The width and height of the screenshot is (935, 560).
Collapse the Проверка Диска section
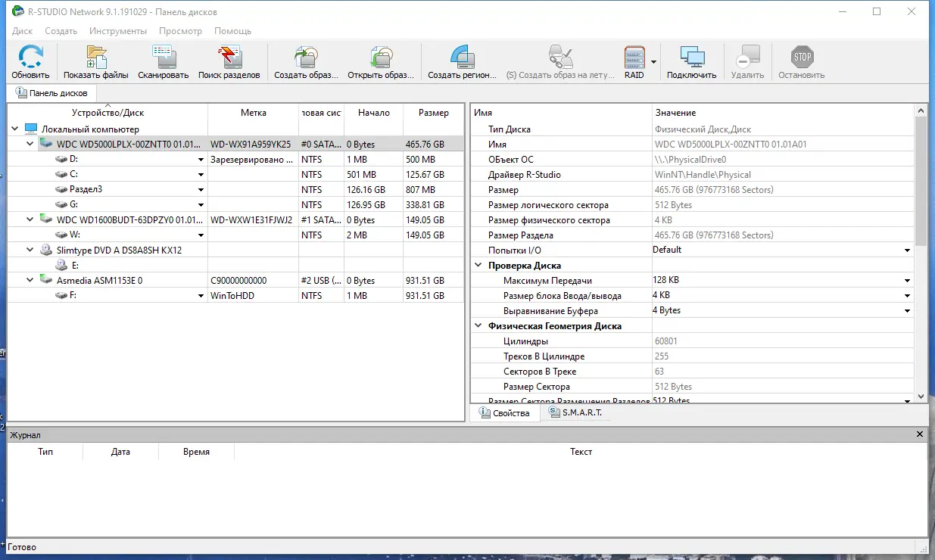coord(478,266)
